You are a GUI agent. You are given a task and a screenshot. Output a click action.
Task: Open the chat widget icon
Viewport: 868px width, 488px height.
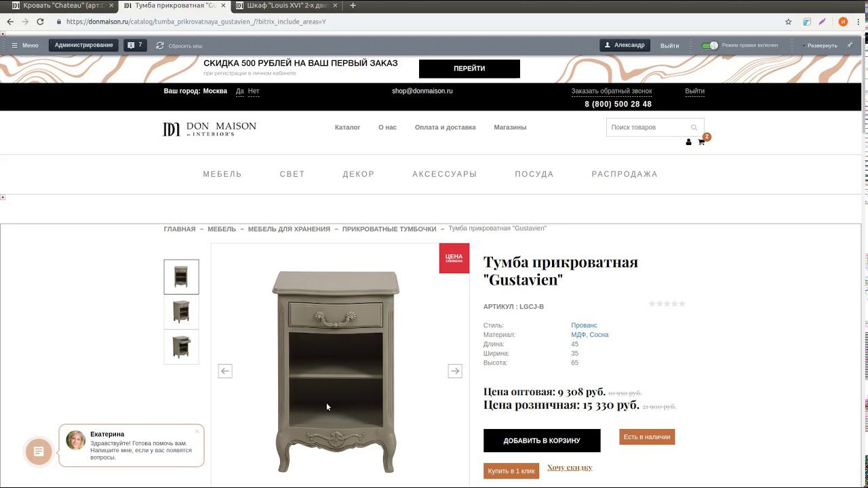tap(39, 451)
